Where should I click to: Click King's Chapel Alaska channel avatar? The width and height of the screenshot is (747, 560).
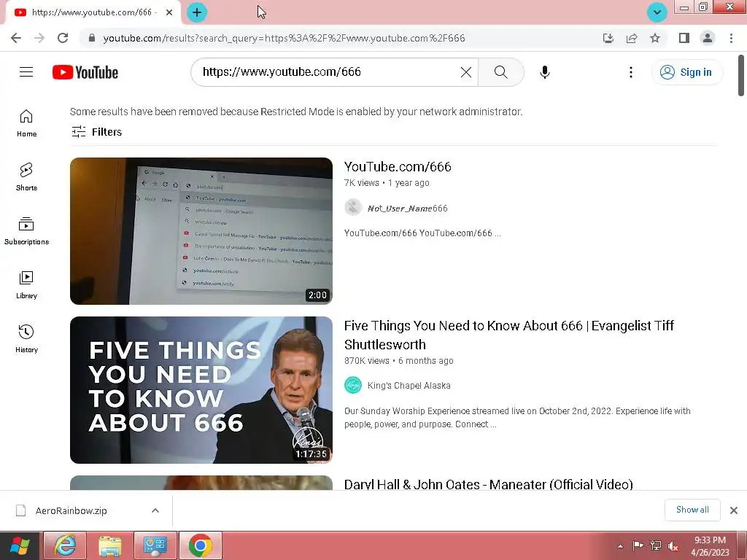click(x=353, y=385)
